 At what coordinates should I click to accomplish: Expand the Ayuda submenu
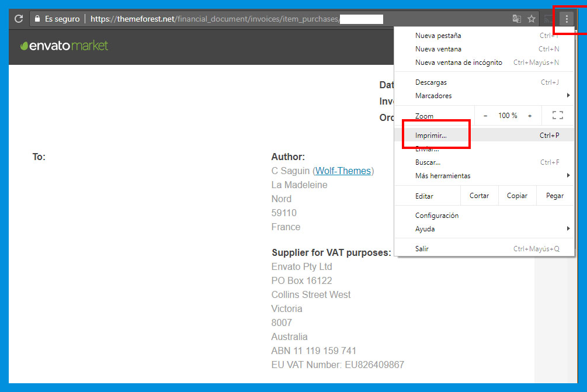[x=484, y=229]
